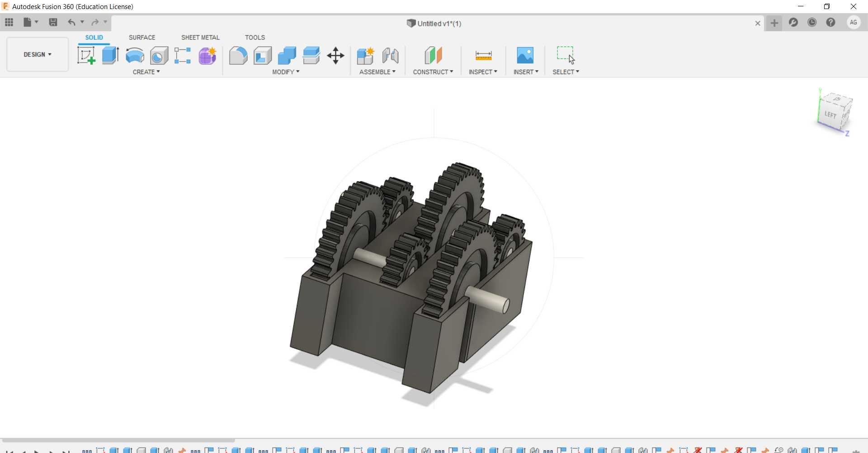Open the DESIGN workspace dropdown

[38, 54]
